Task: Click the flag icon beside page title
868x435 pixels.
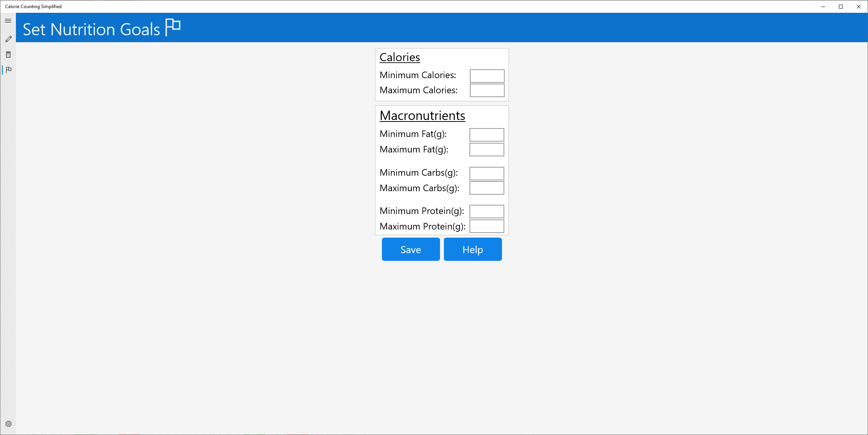Action: 173,27
